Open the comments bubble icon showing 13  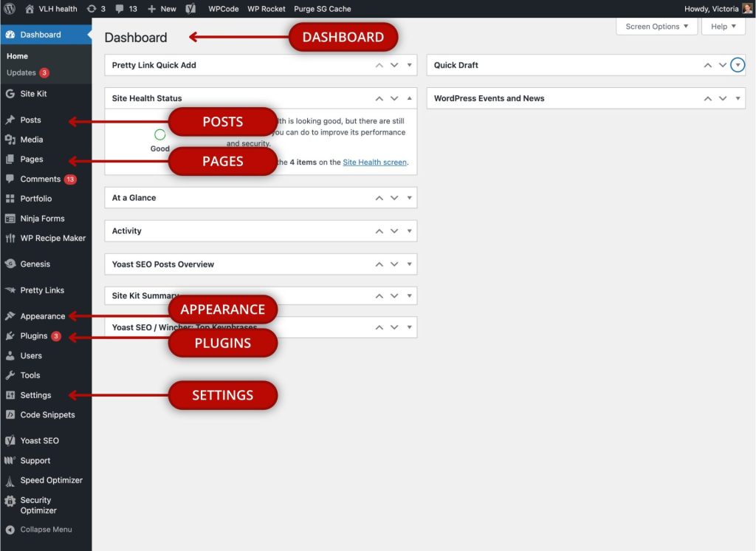coord(120,9)
